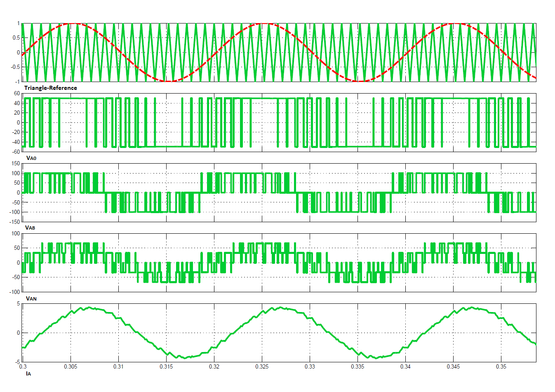555x392 pixels.
Task: Click the VA0 plot label
Action: pos(31,158)
